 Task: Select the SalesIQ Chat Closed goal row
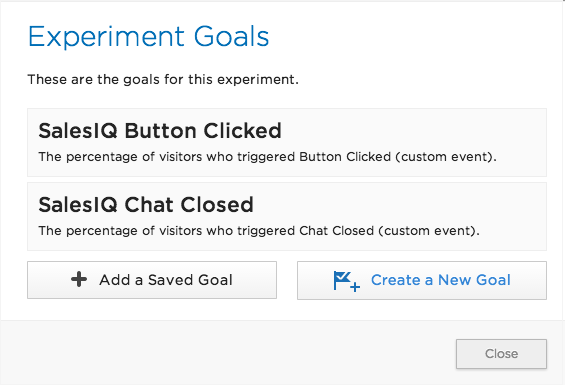[287, 216]
